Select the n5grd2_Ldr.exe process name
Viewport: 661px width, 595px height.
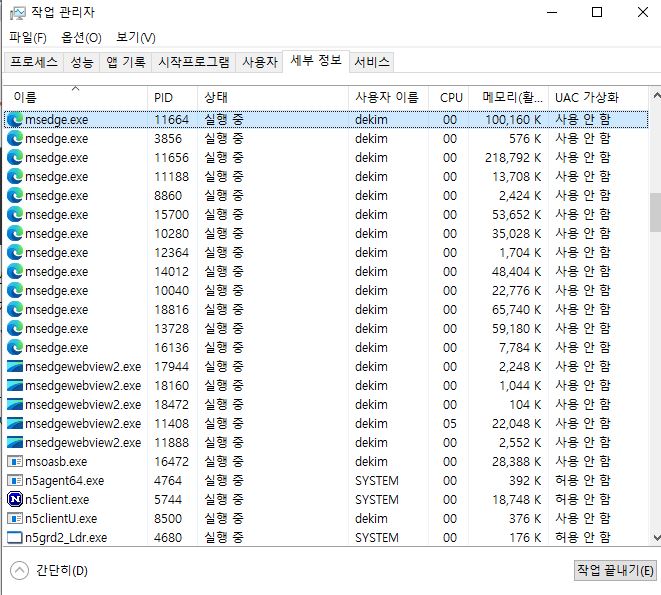66,538
